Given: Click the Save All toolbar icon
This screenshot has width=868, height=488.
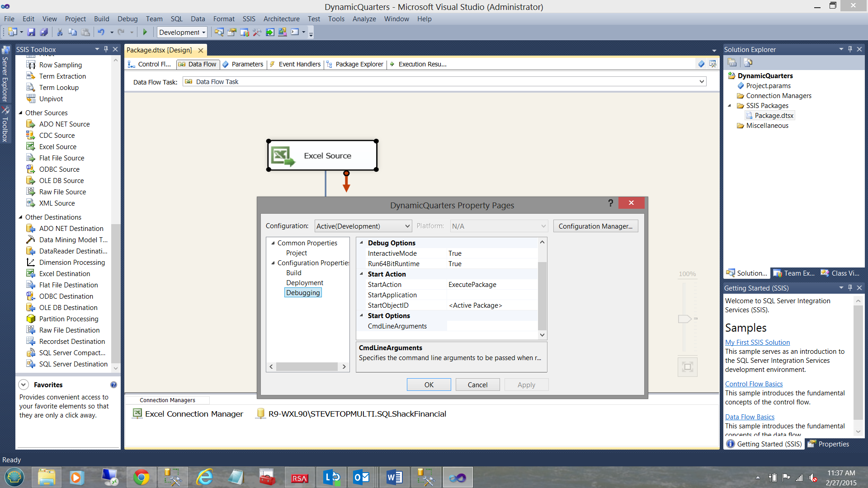Looking at the screenshot, I should pos(44,32).
